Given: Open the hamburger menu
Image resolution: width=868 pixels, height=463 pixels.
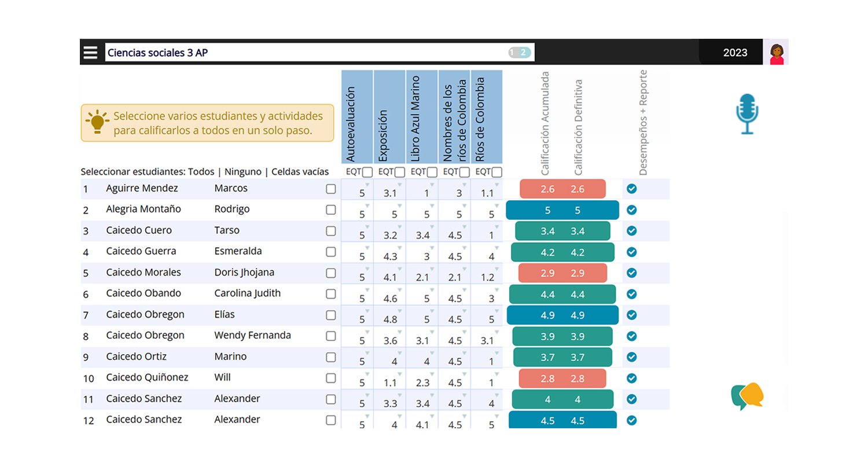Looking at the screenshot, I should [91, 53].
